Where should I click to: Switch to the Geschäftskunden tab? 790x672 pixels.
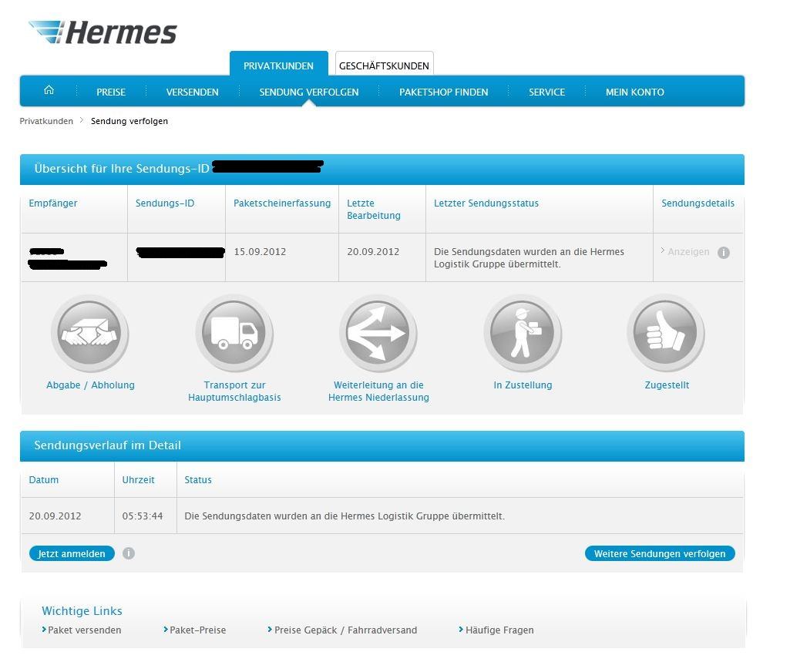[x=384, y=64]
